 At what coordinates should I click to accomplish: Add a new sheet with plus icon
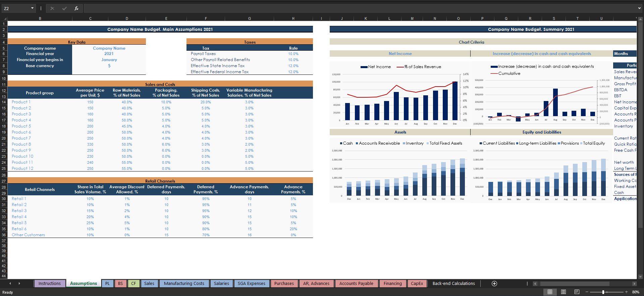coord(494,284)
